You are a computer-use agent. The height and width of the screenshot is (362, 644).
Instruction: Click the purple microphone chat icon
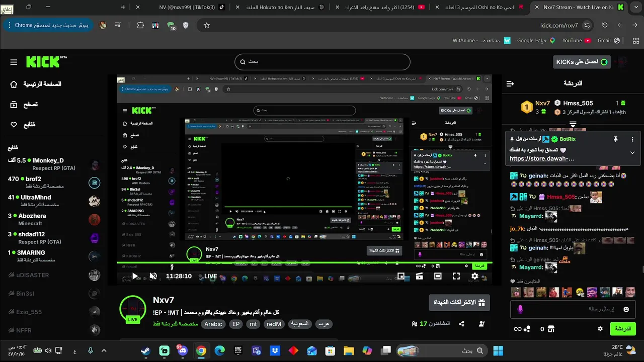[520, 309]
